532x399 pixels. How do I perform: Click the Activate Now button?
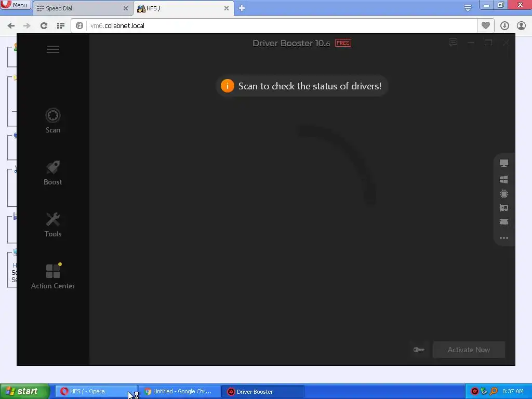pos(469,350)
